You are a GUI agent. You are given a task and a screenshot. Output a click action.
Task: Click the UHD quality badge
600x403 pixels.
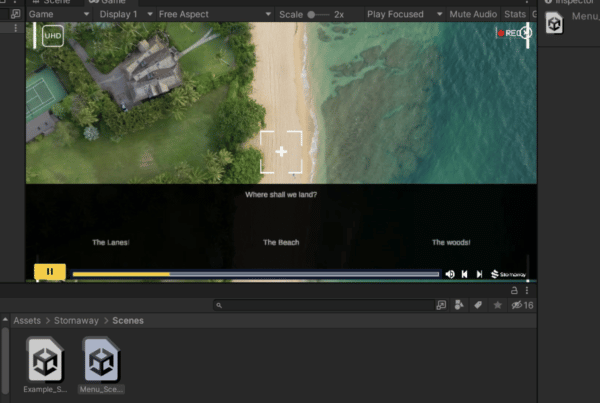click(x=53, y=36)
